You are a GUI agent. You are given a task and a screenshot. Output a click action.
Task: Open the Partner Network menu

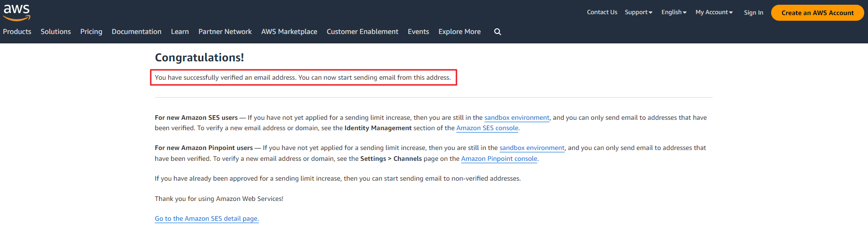tap(225, 32)
